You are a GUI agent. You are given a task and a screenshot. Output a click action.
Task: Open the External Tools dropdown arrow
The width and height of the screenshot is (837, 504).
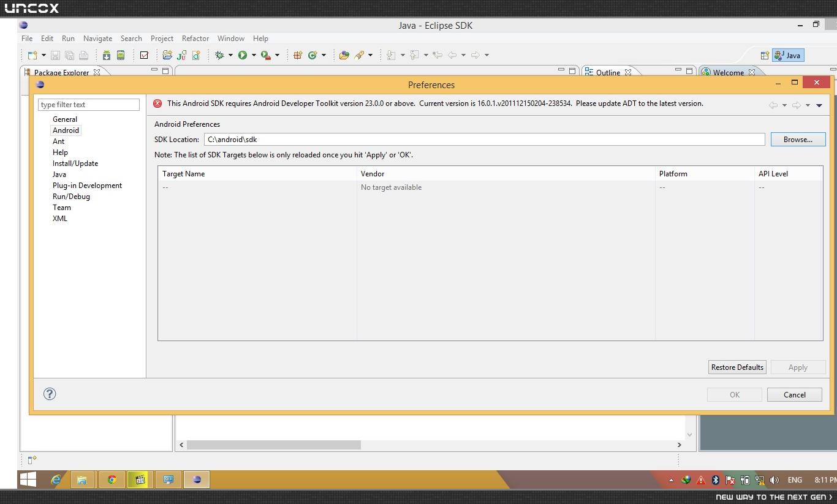click(x=277, y=55)
